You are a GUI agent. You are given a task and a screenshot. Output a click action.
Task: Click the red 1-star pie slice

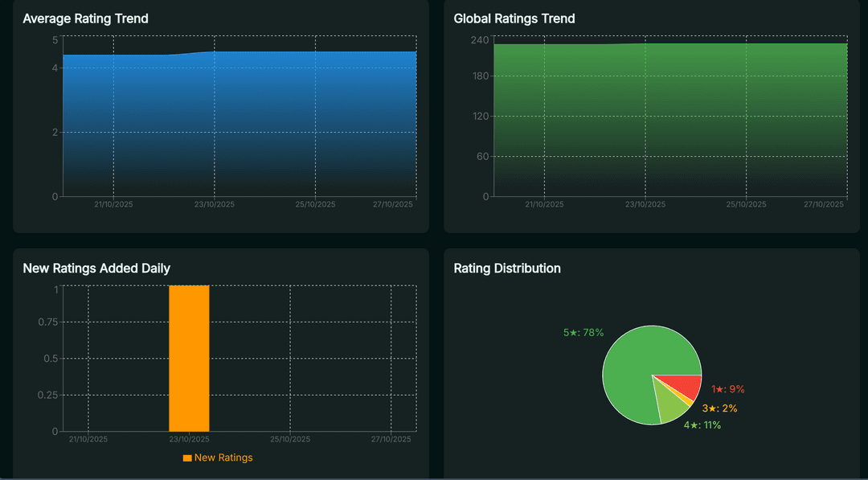(x=682, y=384)
